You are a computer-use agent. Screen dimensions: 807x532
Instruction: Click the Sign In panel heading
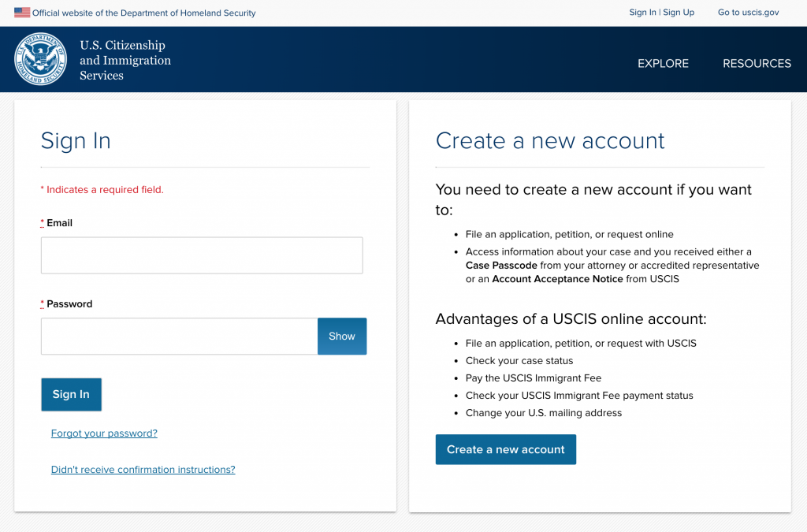click(x=76, y=141)
